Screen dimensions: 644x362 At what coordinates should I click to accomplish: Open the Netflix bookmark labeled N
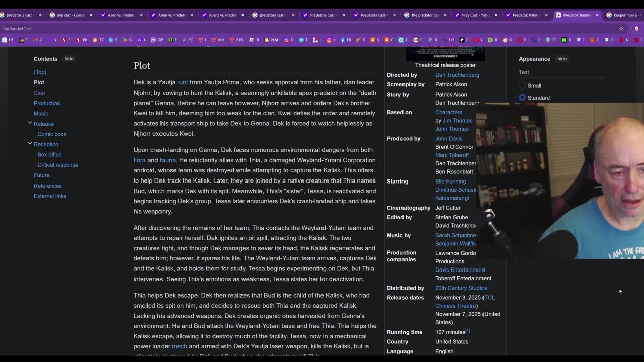[624, 40]
